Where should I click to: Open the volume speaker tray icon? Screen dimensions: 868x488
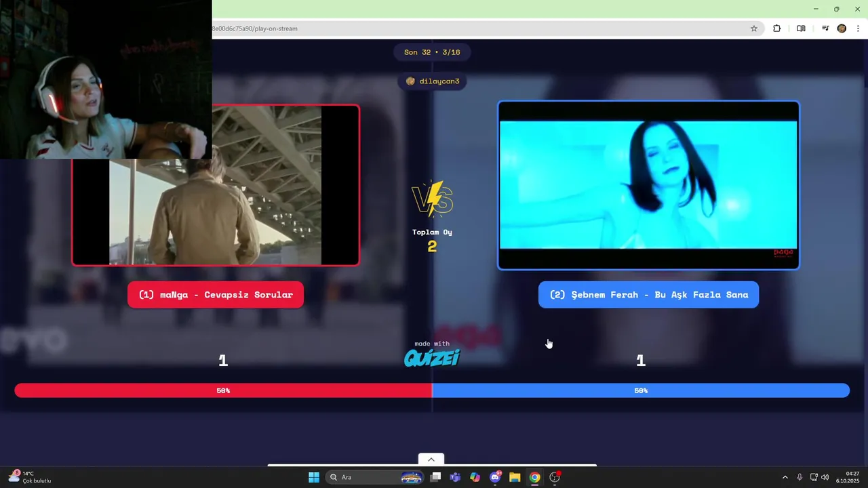(x=825, y=477)
